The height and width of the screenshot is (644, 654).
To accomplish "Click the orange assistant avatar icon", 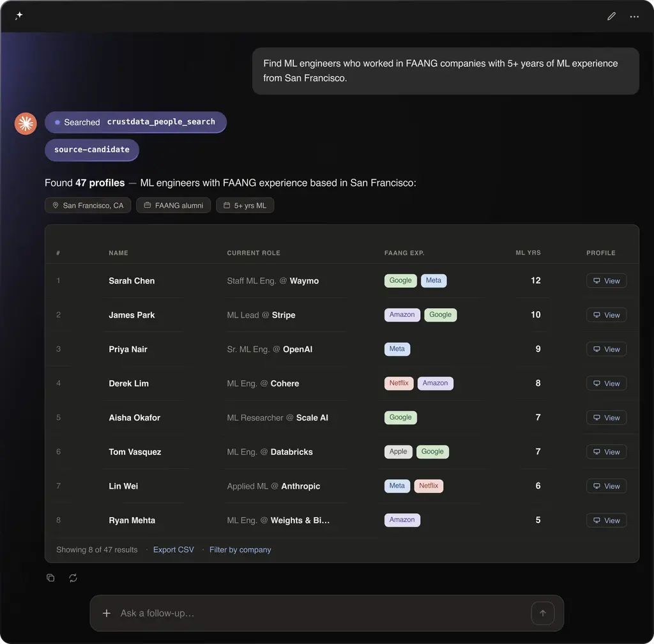I will 26,123.
